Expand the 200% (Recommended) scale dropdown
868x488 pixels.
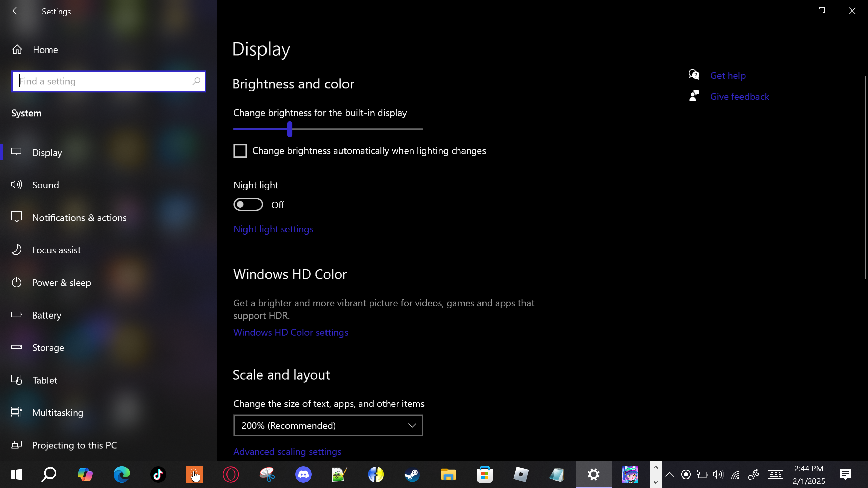(328, 426)
